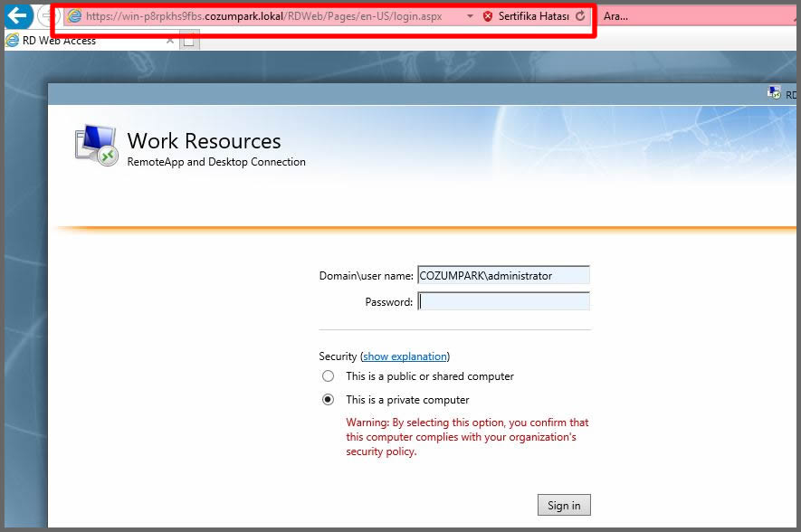This screenshot has height=532, width=801.
Task: Click the refresh page icon
Action: 580,16
